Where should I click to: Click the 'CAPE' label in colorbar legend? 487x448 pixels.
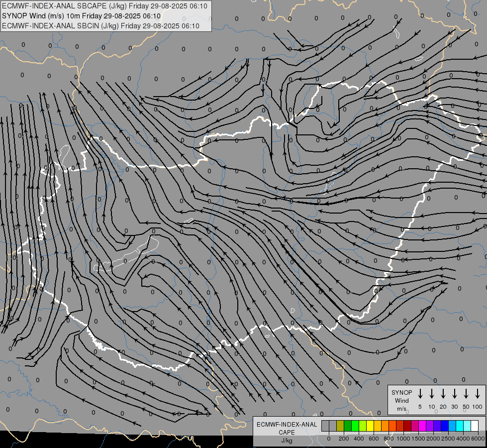287,433
